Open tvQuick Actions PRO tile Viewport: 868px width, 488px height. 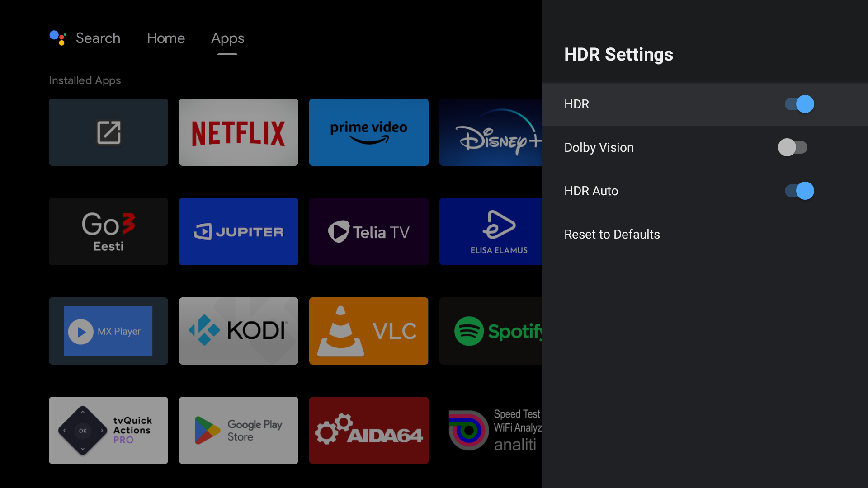(x=108, y=430)
